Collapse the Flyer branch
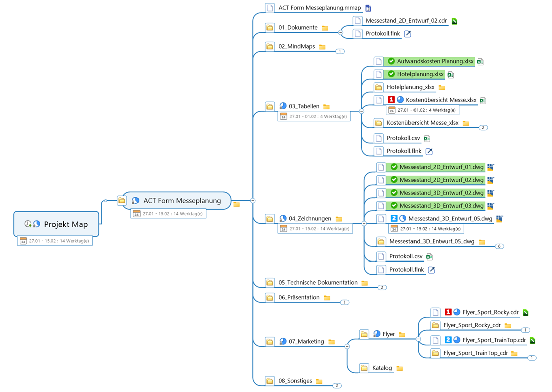 [x=418, y=339]
